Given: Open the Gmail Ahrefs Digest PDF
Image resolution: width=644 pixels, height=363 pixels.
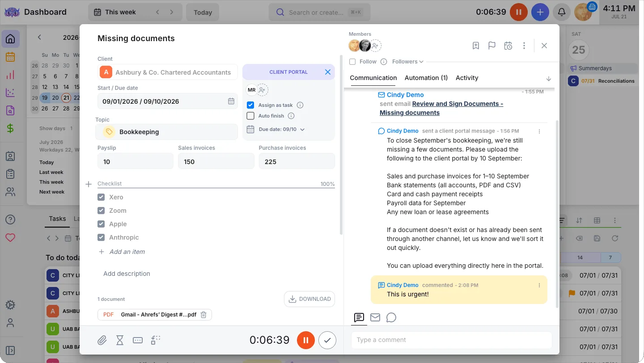Looking at the screenshot, I should click(159, 315).
